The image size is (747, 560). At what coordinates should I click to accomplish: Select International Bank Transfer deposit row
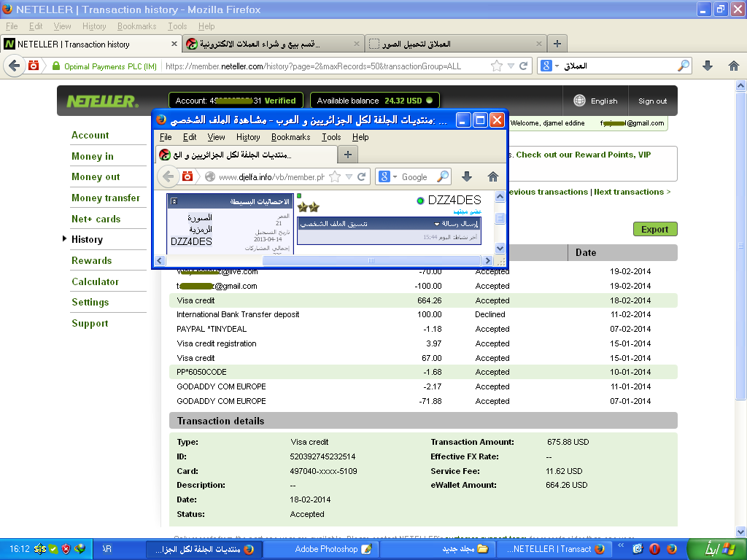(423, 314)
